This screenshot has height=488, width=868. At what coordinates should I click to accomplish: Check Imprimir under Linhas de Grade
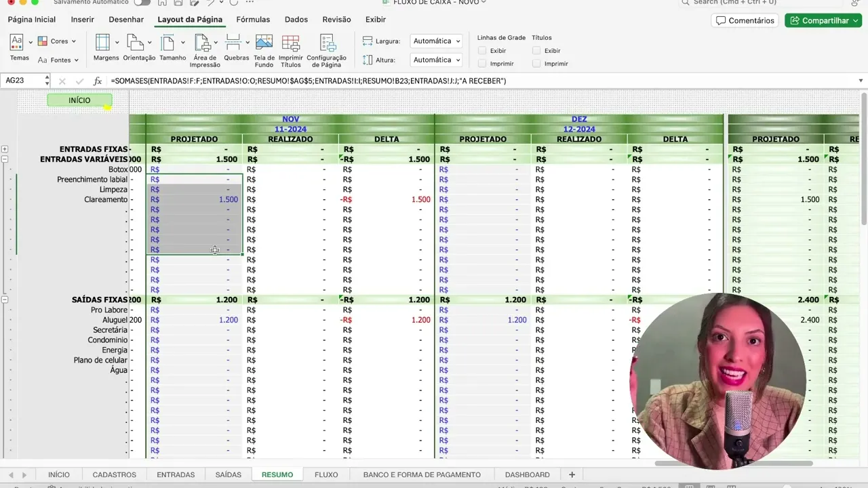pos(482,64)
